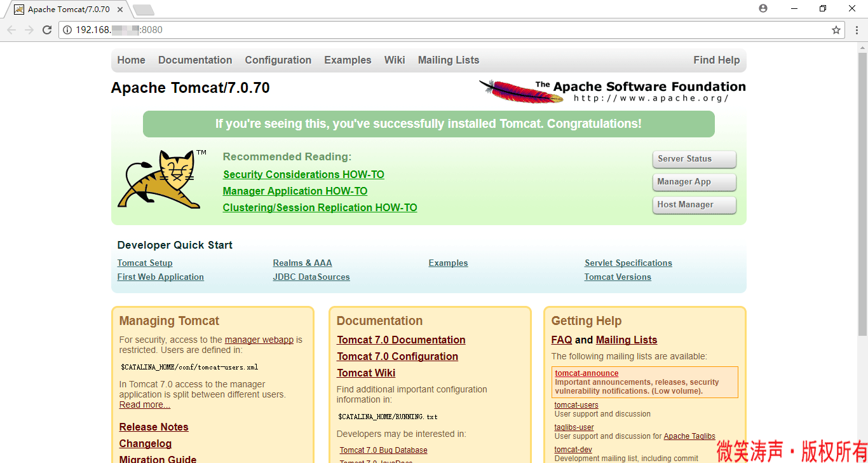
Task: Click the Server Status button
Action: click(695, 159)
